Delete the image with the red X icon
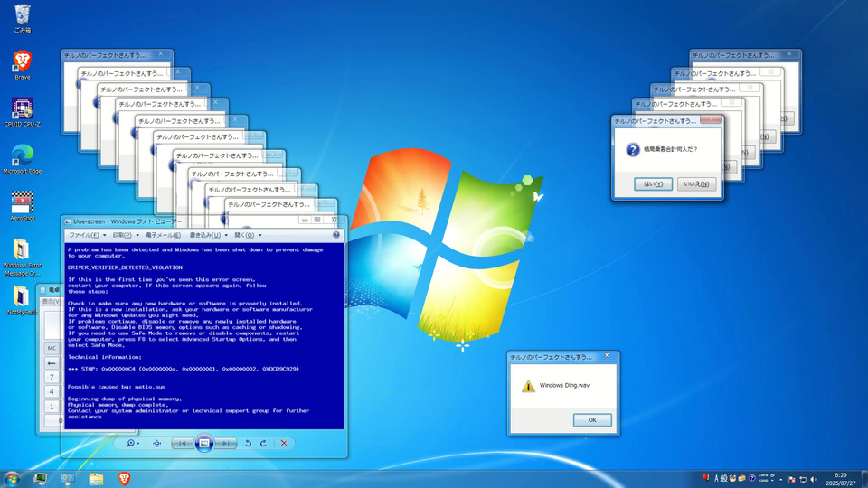 click(284, 443)
